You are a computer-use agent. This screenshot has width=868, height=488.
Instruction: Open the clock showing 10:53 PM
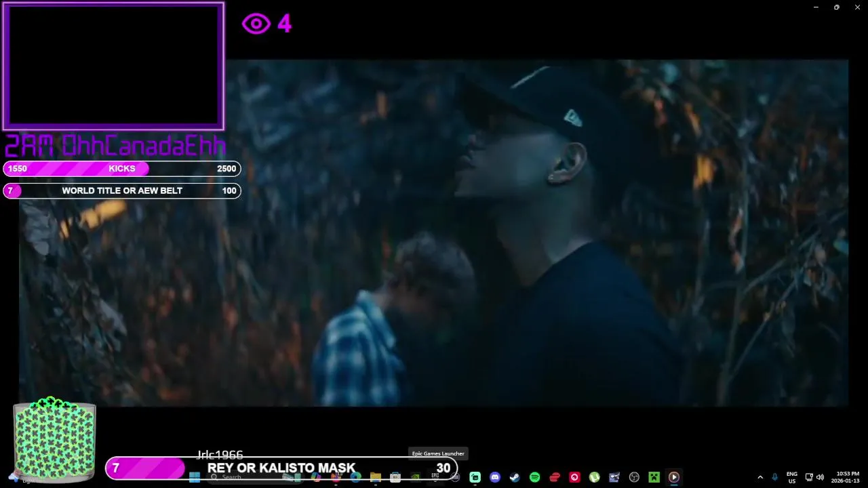tap(847, 477)
